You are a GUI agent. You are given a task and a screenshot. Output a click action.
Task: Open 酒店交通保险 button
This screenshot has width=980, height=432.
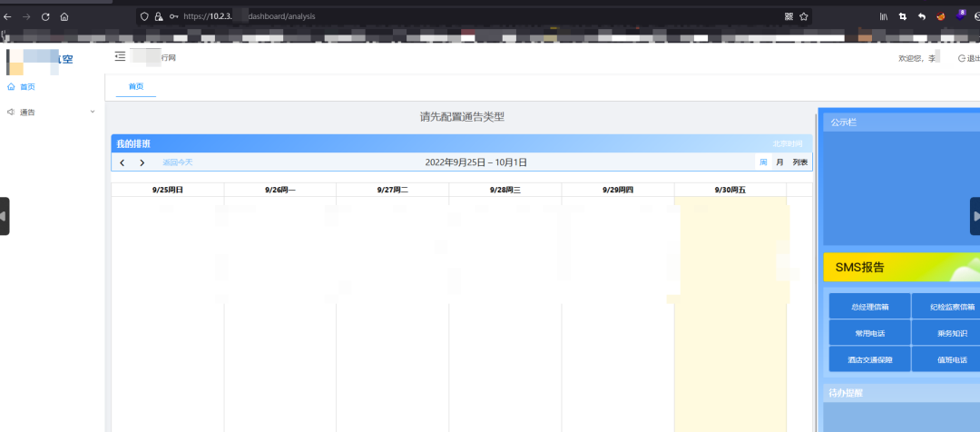870,359
